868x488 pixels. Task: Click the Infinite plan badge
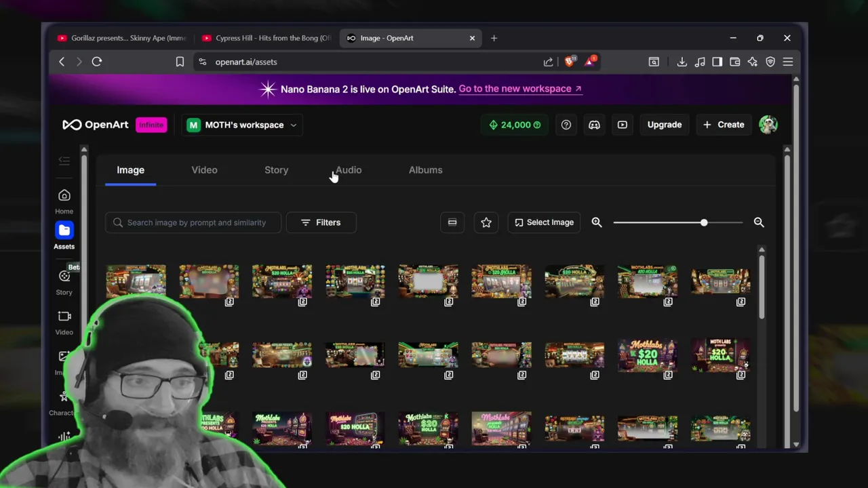[151, 125]
